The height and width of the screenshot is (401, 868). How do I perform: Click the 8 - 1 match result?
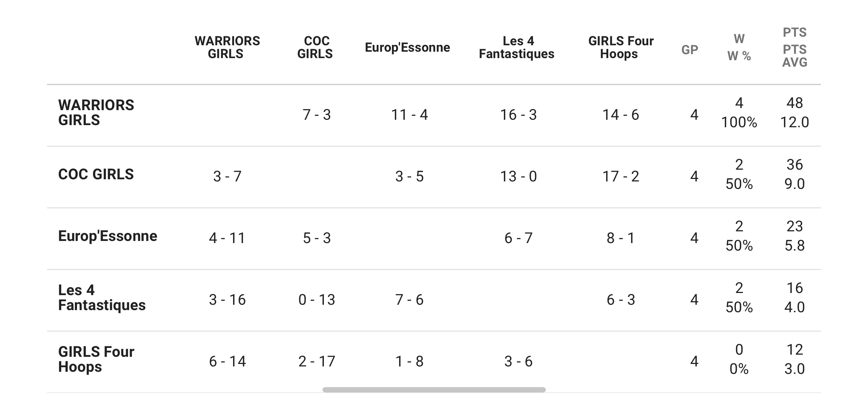(621, 238)
